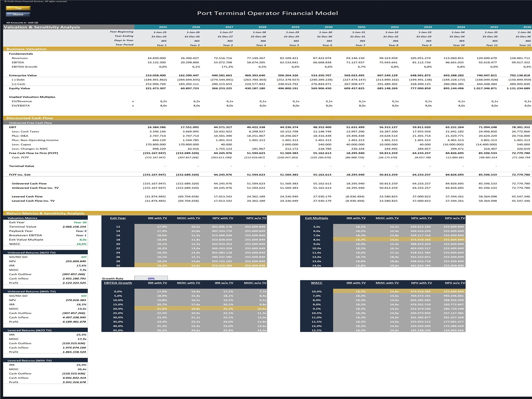Click the NPV w/o TV column header
The image size is (532, 399).
click(x=256, y=218)
